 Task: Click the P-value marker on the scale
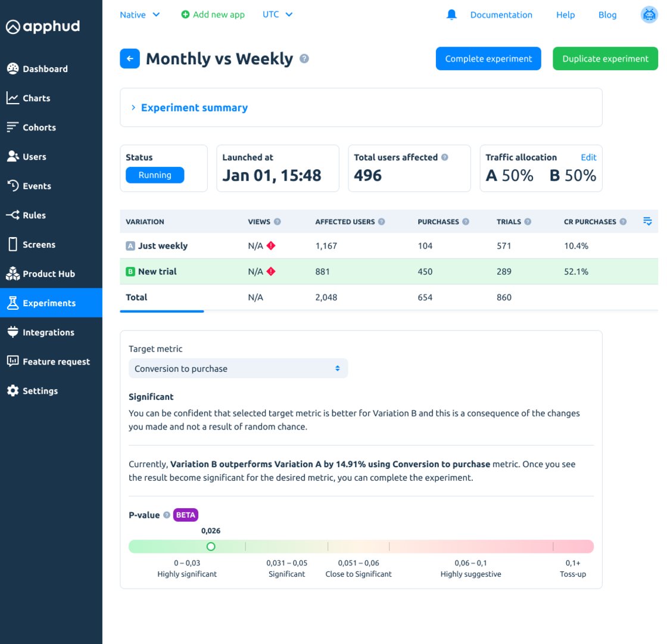[x=211, y=546]
